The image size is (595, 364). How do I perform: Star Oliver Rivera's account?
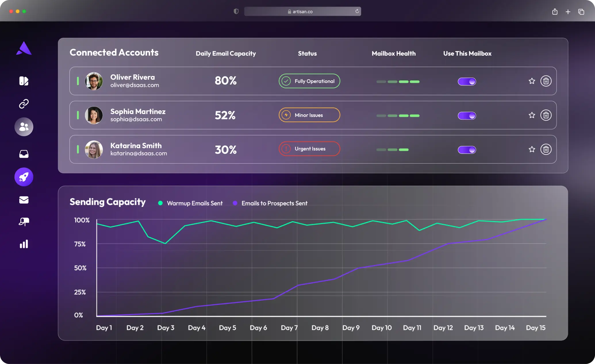pos(532,81)
